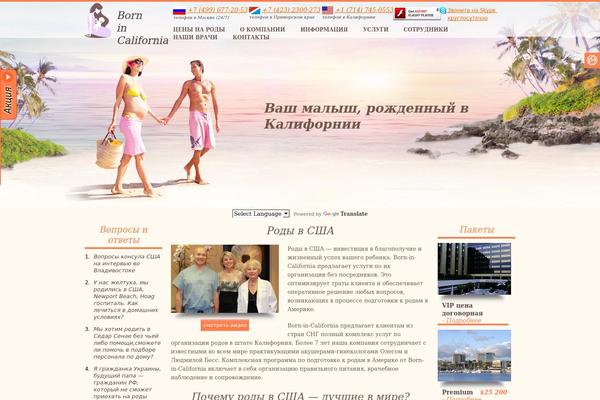
Task: Open question from Ukrainian citizen with Russian father
Action: 127,383
